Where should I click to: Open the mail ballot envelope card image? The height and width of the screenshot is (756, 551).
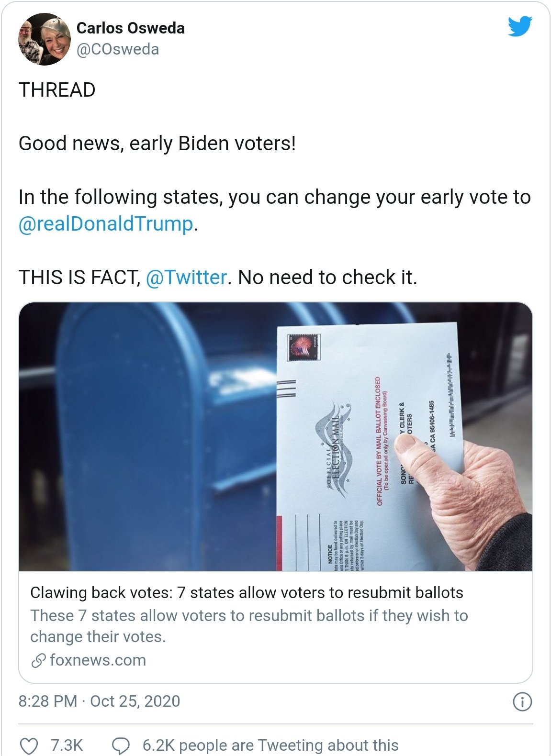click(275, 436)
